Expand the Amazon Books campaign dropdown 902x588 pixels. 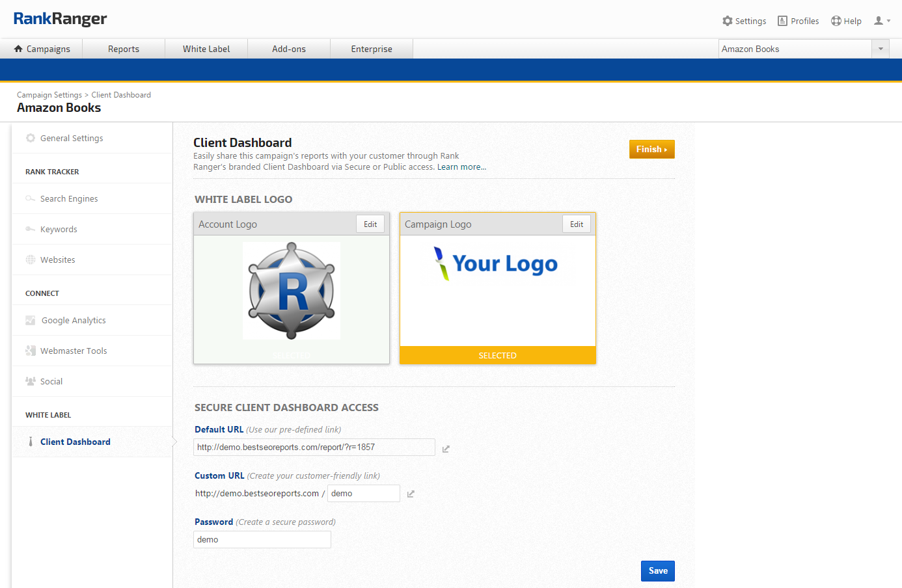pyautogui.click(x=881, y=49)
